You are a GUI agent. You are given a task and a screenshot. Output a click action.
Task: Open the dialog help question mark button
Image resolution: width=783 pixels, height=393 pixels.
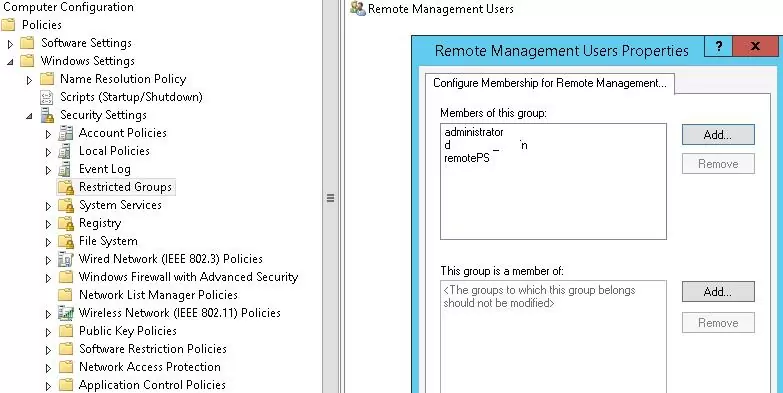tap(719, 46)
